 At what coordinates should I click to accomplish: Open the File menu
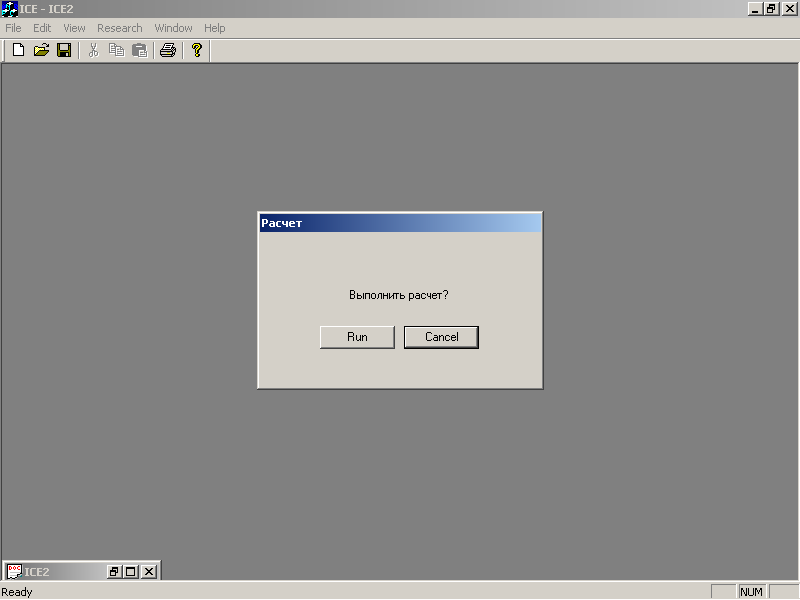13,28
